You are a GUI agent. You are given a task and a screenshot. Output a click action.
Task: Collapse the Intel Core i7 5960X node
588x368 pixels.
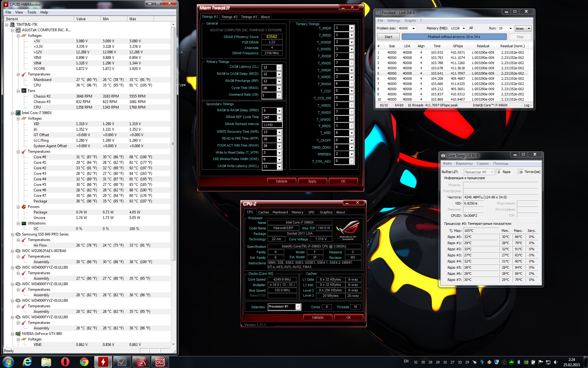13,113
